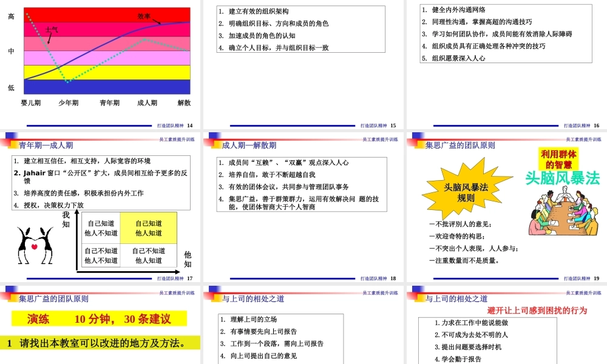Select the line 注重数量而不是质量
Viewport: 607px width, 364px height.
tap(464, 260)
